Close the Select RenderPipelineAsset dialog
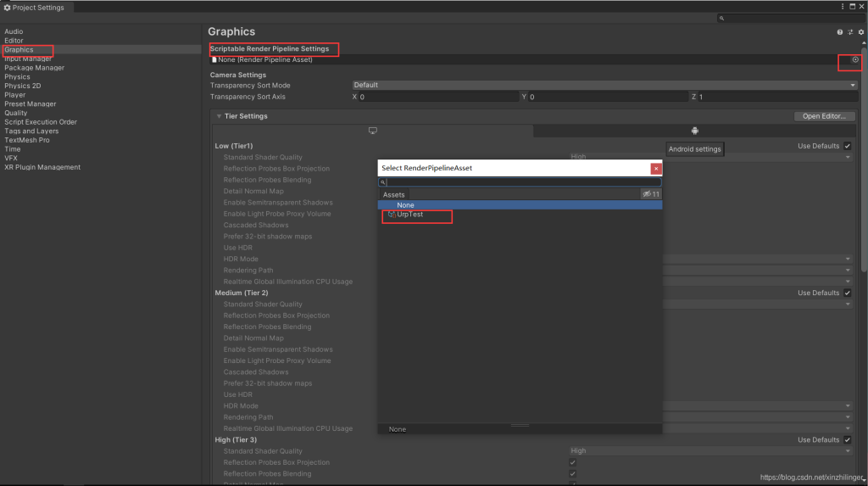 point(656,169)
